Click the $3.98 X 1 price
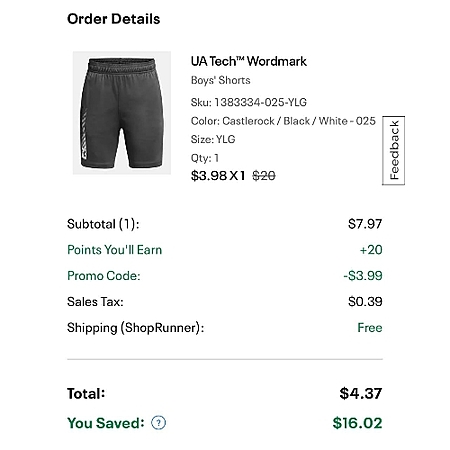The image size is (450, 450). 218,176
